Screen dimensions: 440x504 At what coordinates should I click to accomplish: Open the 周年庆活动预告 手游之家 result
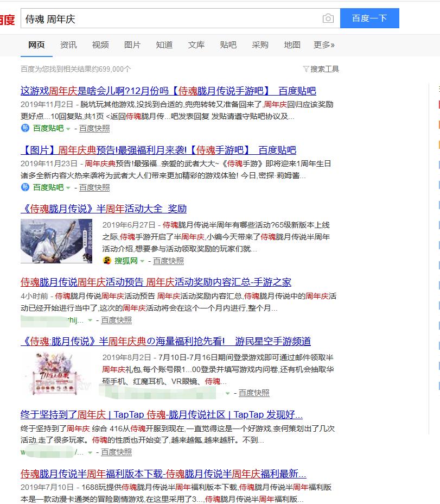(156, 282)
